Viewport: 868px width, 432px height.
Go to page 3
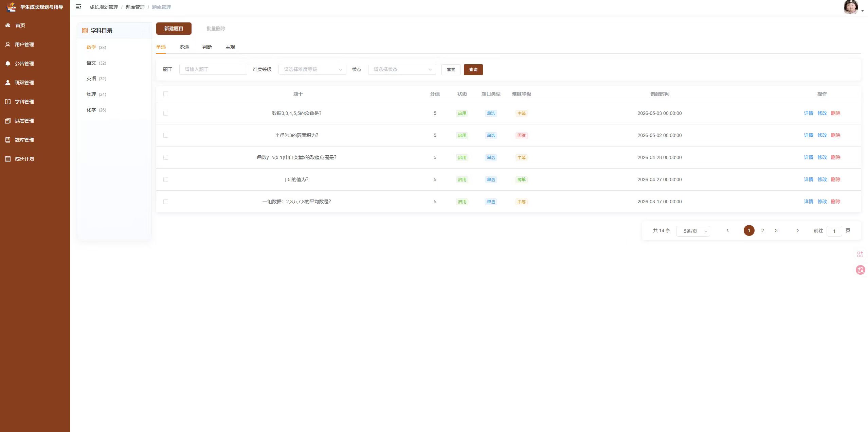(x=776, y=230)
